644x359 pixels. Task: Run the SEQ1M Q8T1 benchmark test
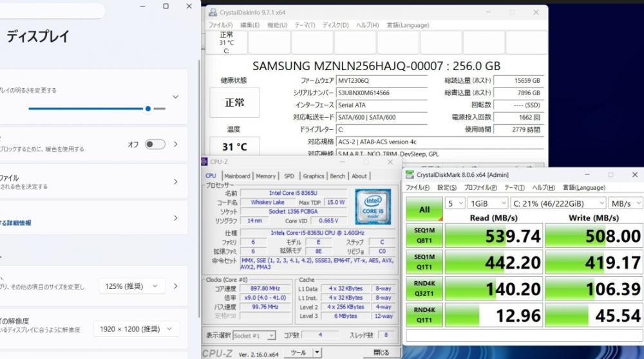pos(424,236)
